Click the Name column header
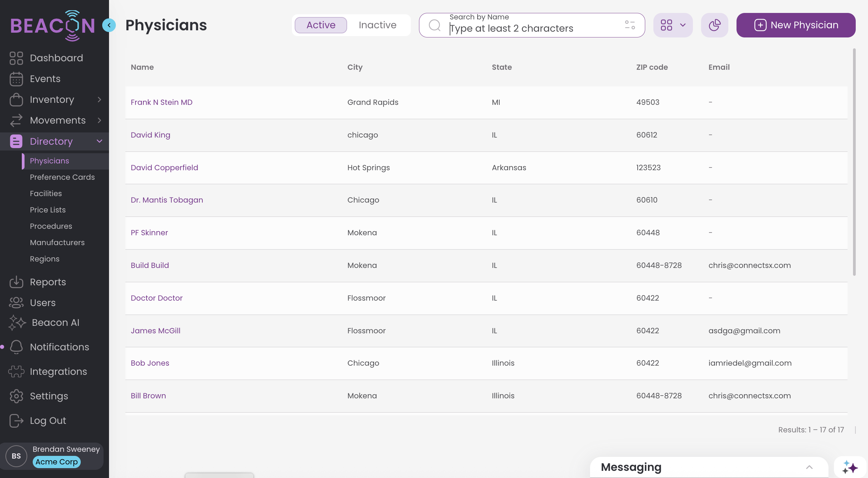This screenshot has height=478, width=868. (142, 67)
